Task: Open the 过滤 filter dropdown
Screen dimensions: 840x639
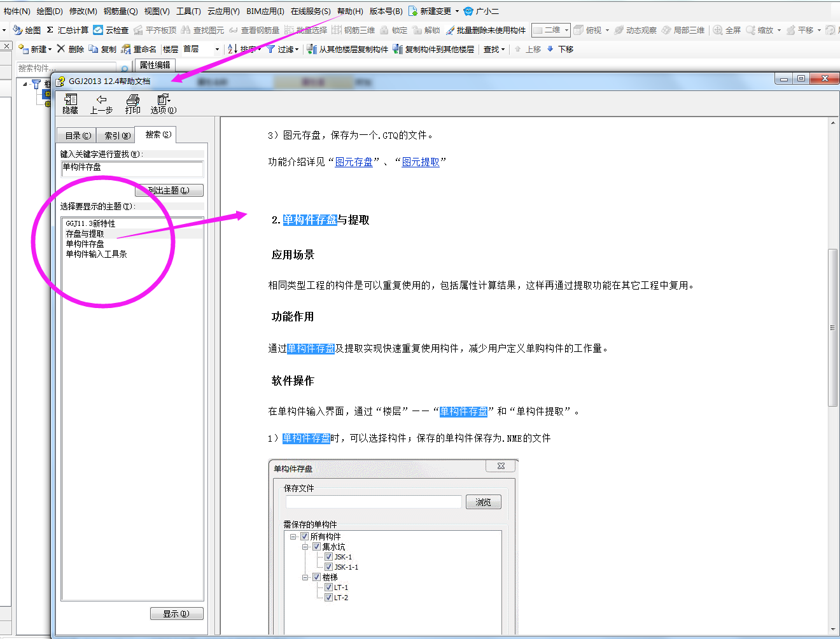Action: click(297, 49)
